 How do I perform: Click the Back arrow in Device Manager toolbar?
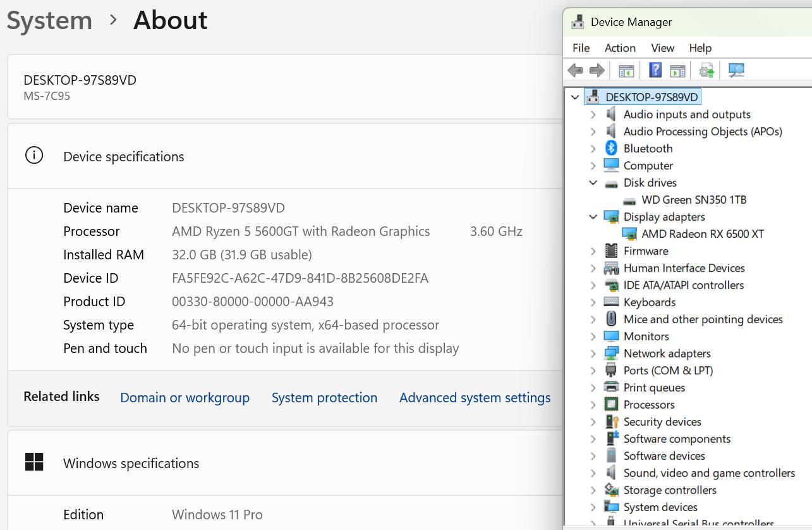(575, 70)
